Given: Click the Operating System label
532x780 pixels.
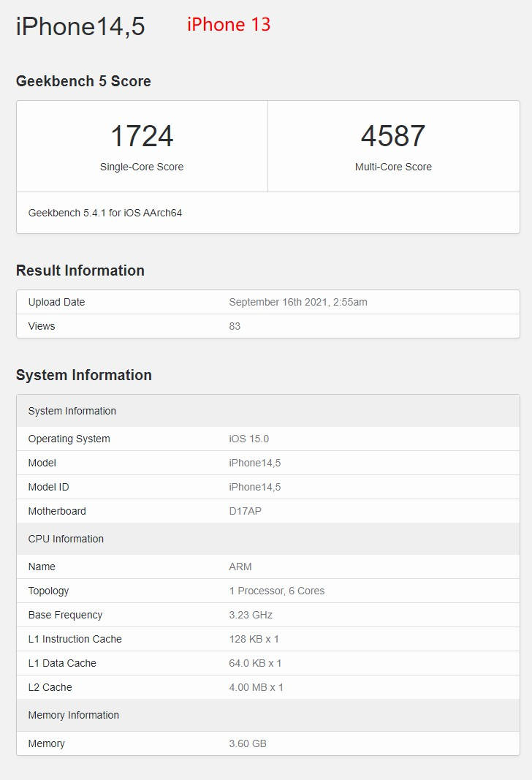Looking at the screenshot, I should coord(69,439).
